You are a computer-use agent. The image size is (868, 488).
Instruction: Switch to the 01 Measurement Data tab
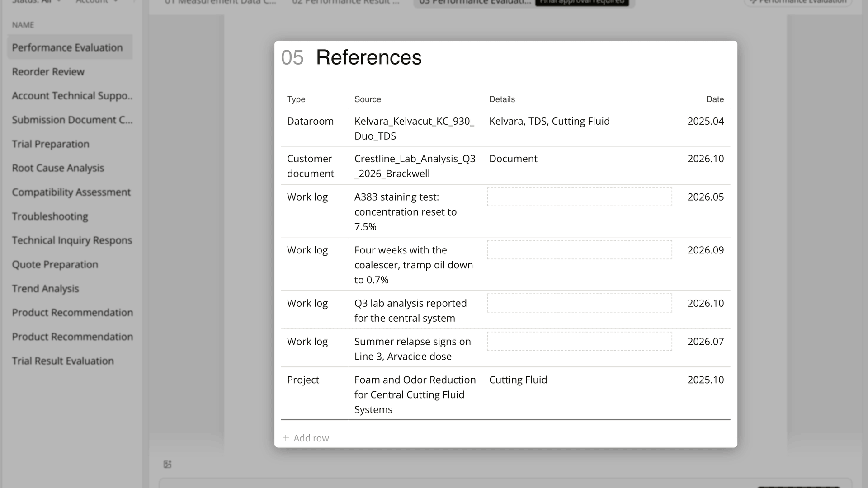(220, 2)
